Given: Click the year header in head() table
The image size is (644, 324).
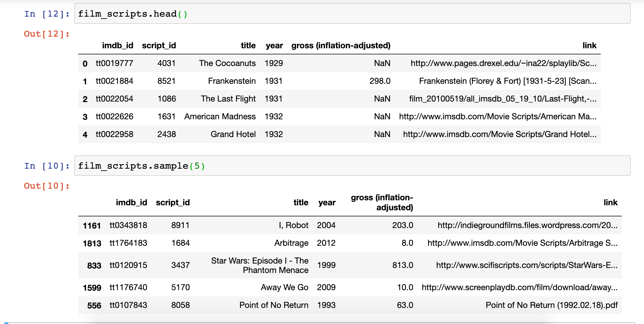Looking at the screenshot, I should tap(274, 45).
